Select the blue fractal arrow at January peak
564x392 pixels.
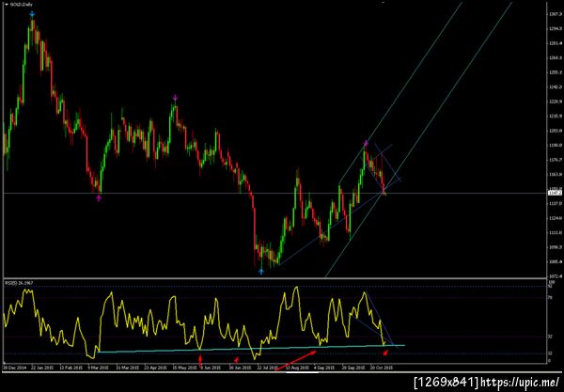click(32, 14)
